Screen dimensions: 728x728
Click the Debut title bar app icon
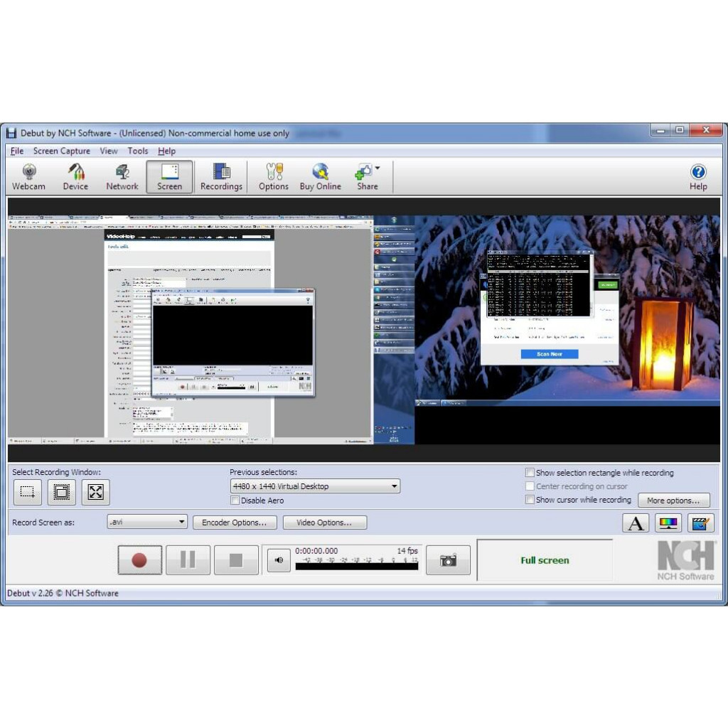coord(11,133)
